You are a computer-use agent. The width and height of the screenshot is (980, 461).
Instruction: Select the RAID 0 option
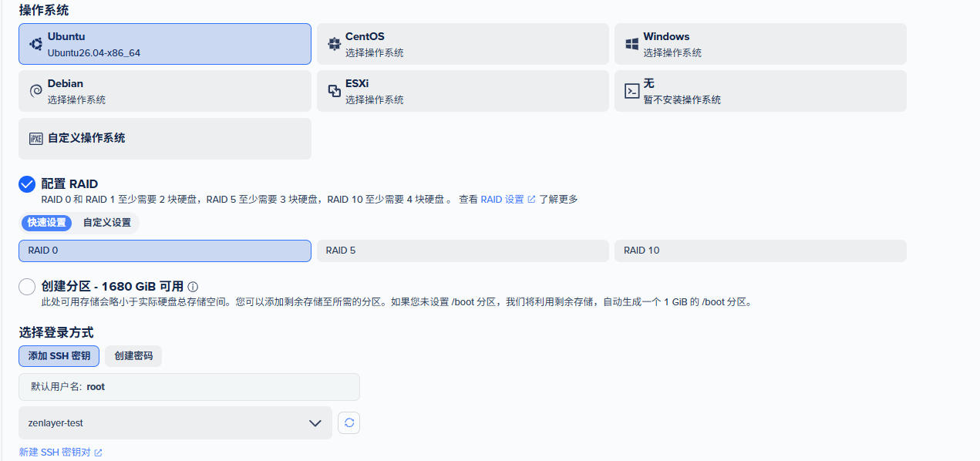[x=165, y=251]
